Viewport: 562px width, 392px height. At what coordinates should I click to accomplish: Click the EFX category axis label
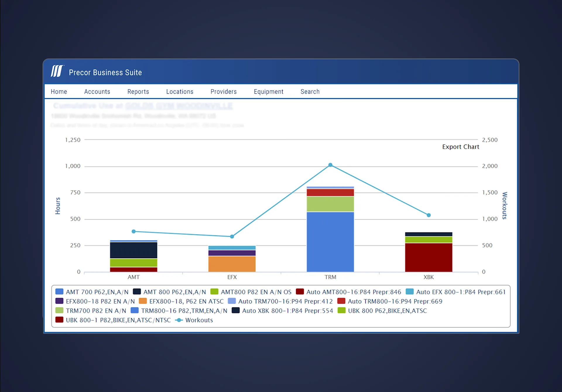[x=232, y=277]
